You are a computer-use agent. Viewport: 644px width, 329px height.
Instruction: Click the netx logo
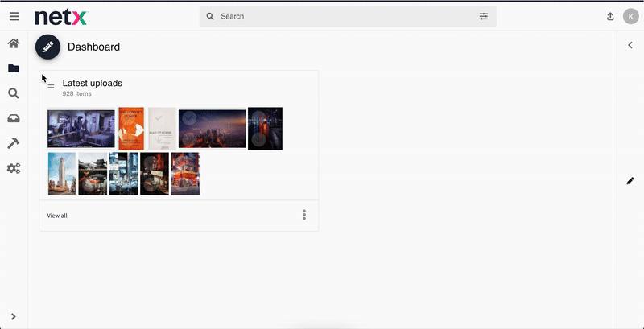tap(61, 16)
